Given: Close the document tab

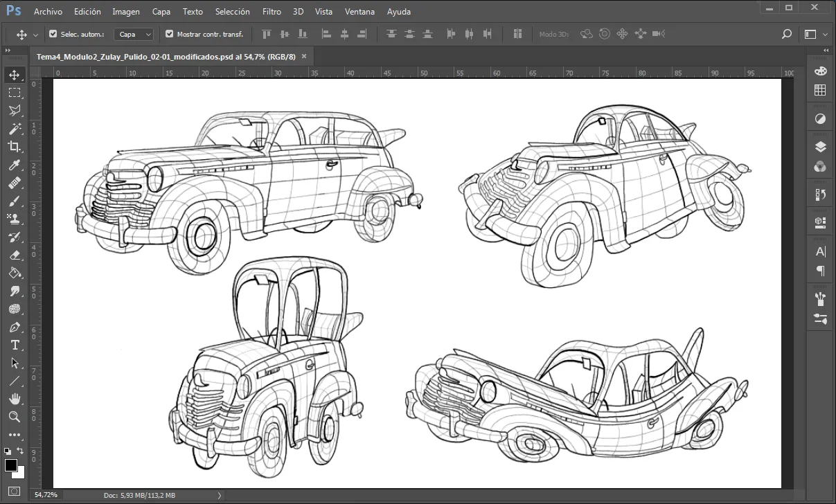Looking at the screenshot, I should (x=303, y=56).
